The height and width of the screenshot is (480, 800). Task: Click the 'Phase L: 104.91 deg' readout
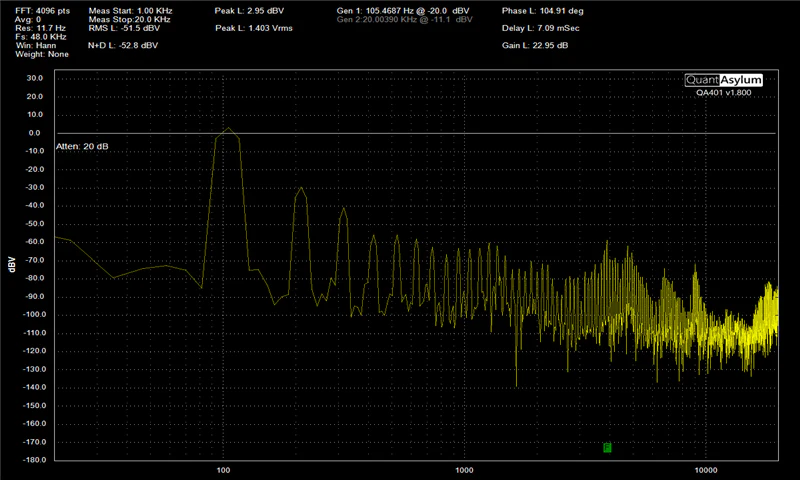pos(543,11)
